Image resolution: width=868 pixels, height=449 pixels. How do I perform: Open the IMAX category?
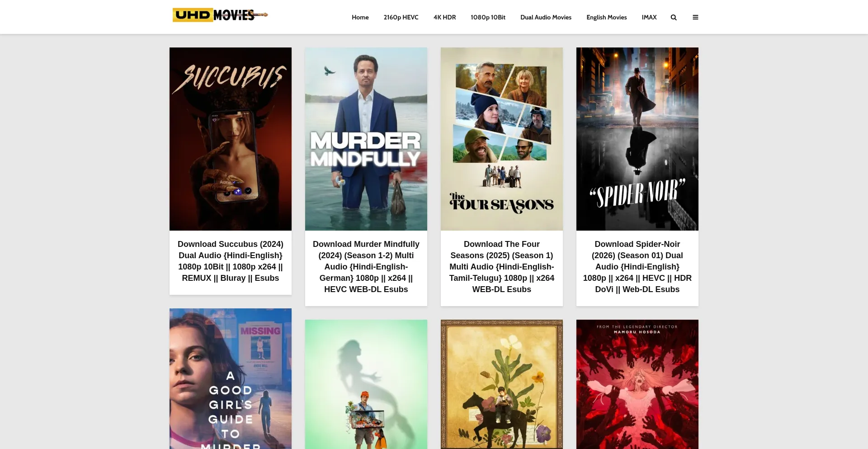(x=649, y=17)
